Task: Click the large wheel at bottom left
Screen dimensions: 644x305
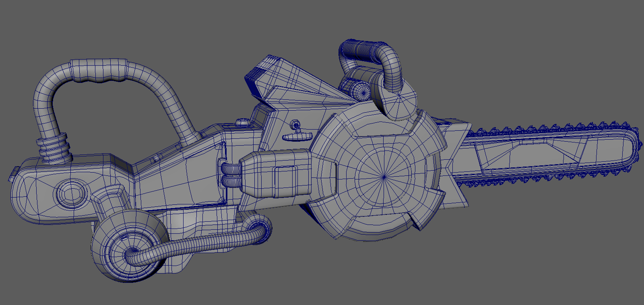Action: tap(127, 247)
